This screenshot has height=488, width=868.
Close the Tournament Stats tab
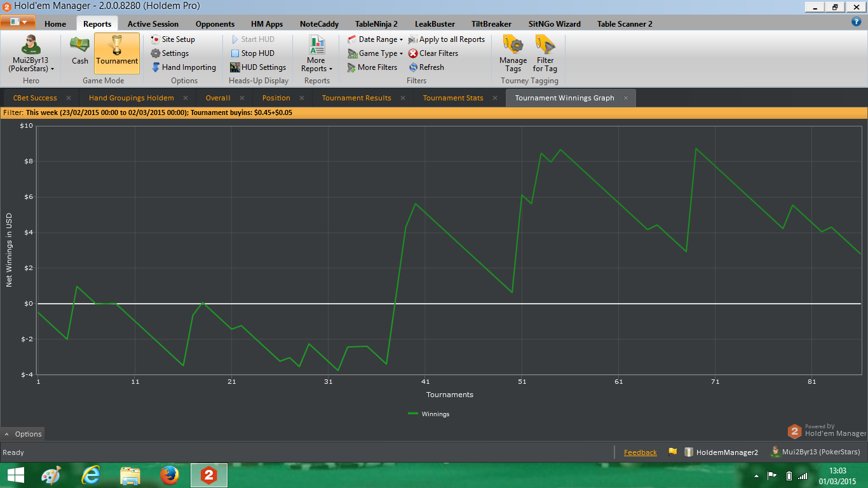click(x=495, y=98)
